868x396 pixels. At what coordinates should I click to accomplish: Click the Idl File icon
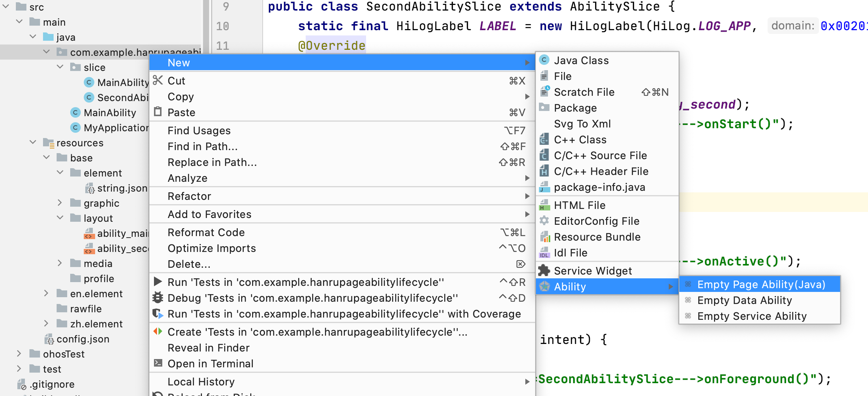click(x=544, y=253)
